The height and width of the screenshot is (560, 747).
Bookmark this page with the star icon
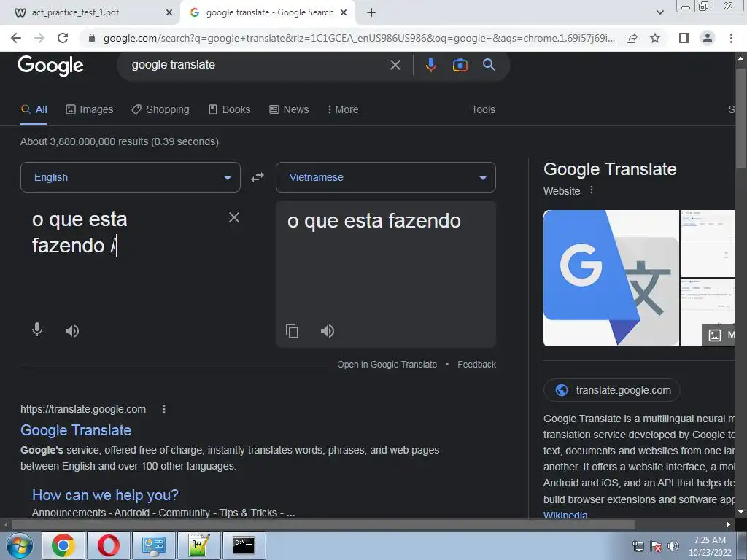click(x=655, y=38)
